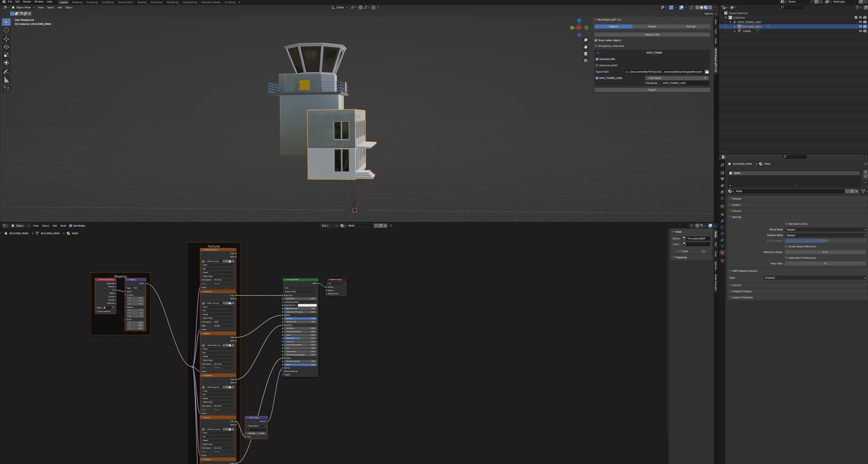The height and width of the screenshot is (464, 868).
Task: Open the Settings tab in Multi-Export panel
Action: click(691, 27)
